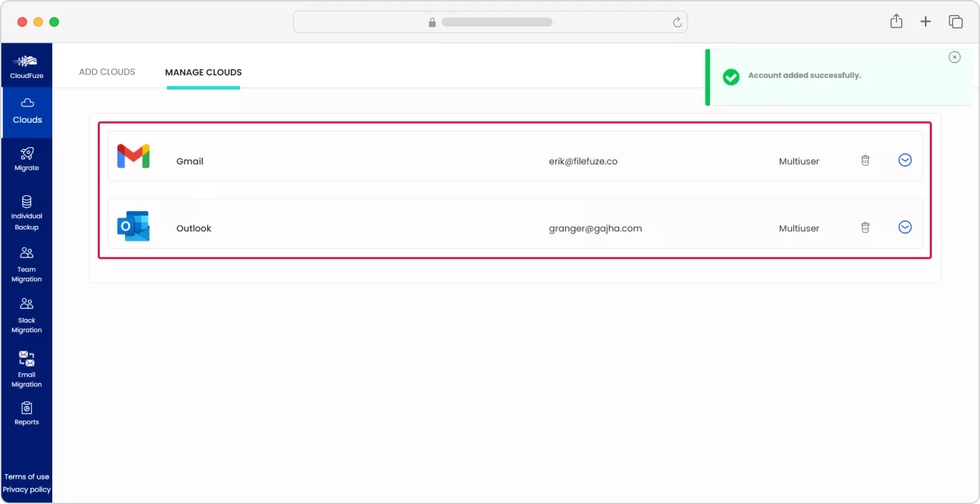
Task: Open the Clouds section in sidebar
Action: [27, 111]
